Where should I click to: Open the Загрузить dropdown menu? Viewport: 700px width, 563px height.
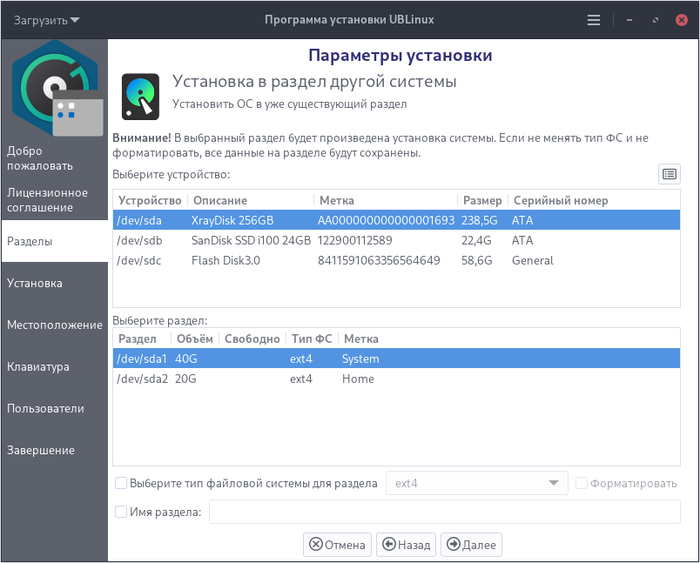[x=47, y=20]
